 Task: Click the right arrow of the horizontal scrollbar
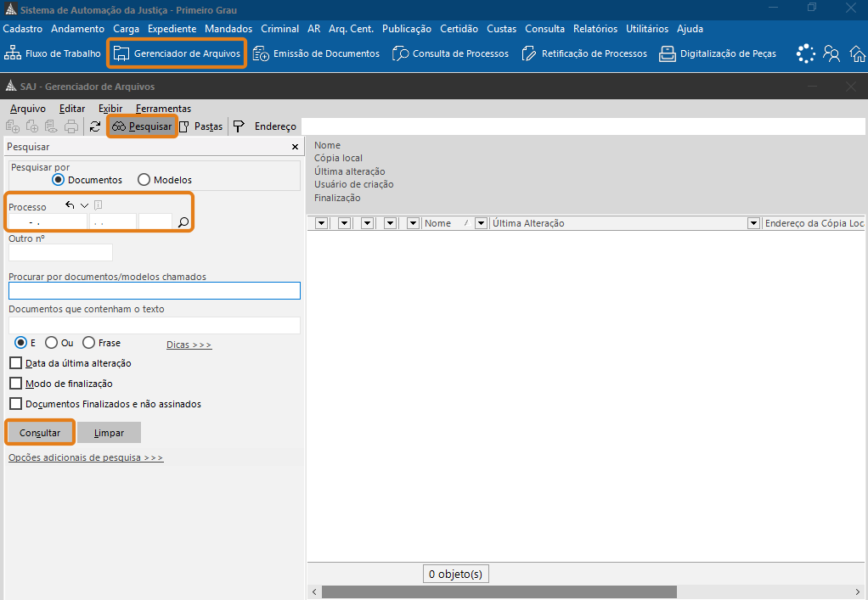pyautogui.click(x=858, y=592)
